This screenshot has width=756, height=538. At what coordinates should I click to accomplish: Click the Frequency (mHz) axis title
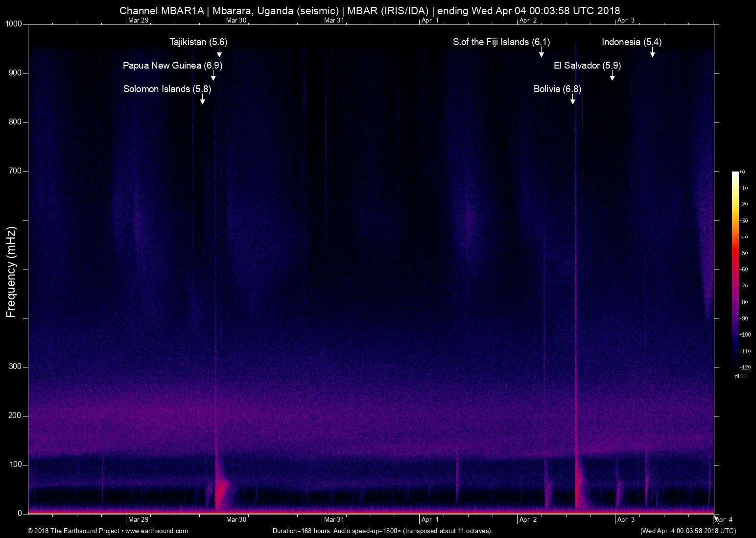[x=11, y=272]
